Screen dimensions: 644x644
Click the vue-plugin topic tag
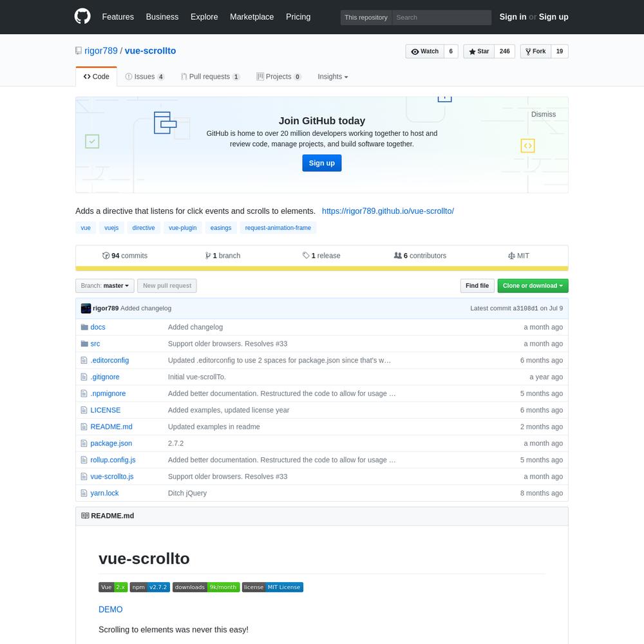coord(182,228)
